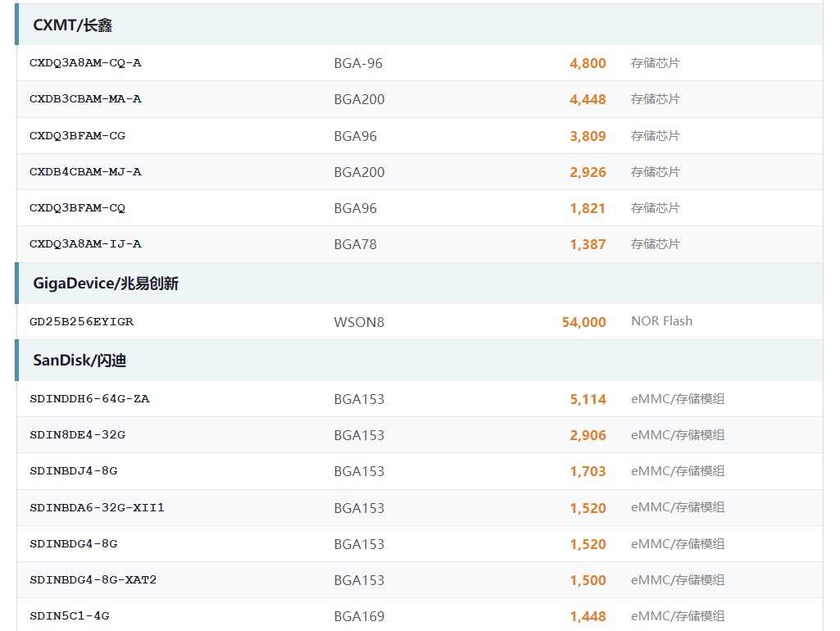Screen dimensions: 840x631
Task: Click package BGA200 in CXDB3CBAM-MA-A row
Action: [x=359, y=99]
